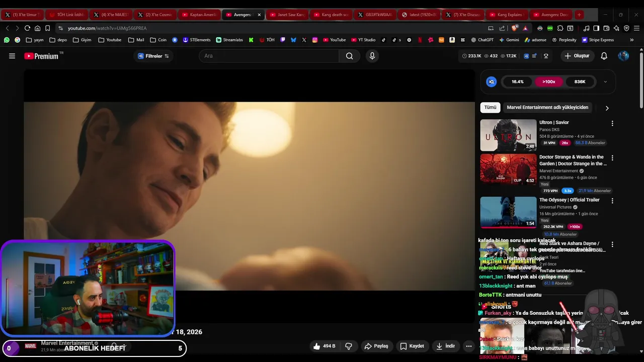This screenshot has height=362, width=644.
Task: Open Twitch bookmark icon
Action: [x=283, y=40]
